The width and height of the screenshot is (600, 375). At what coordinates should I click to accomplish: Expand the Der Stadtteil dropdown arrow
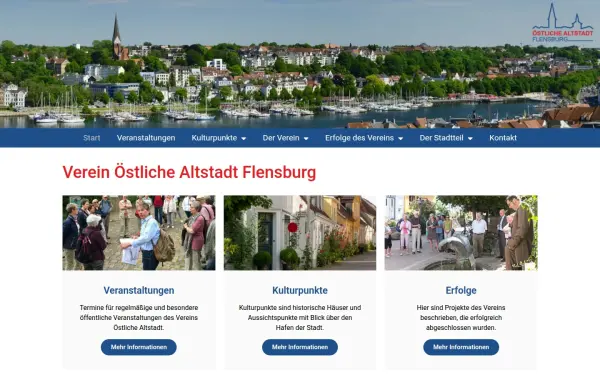click(x=470, y=139)
